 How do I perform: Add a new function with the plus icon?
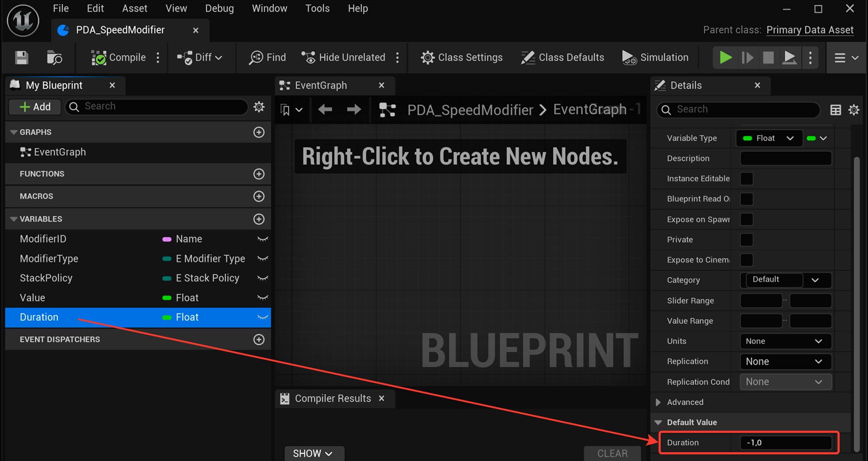coord(259,174)
